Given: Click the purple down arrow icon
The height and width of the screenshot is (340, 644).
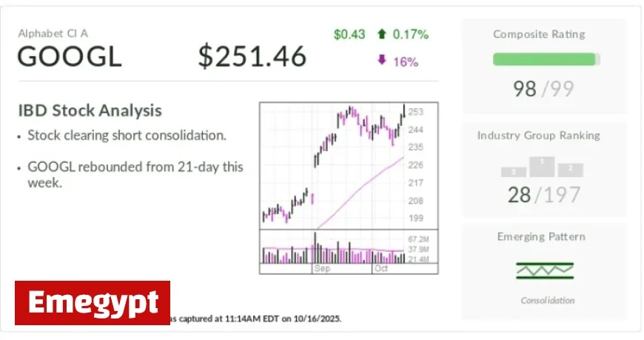Looking at the screenshot, I should pyautogui.click(x=382, y=61).
